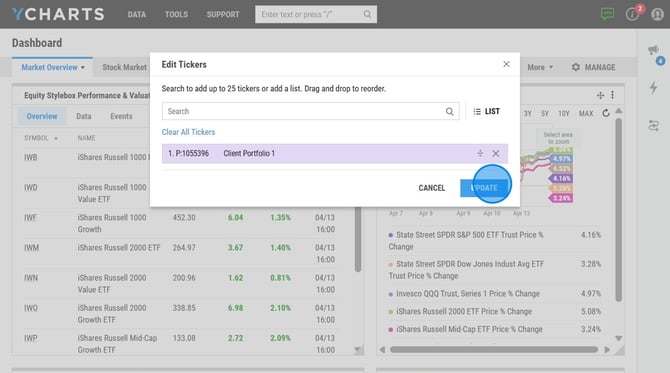
Task: Click the YCharts logo
Action: coord(58,14)
